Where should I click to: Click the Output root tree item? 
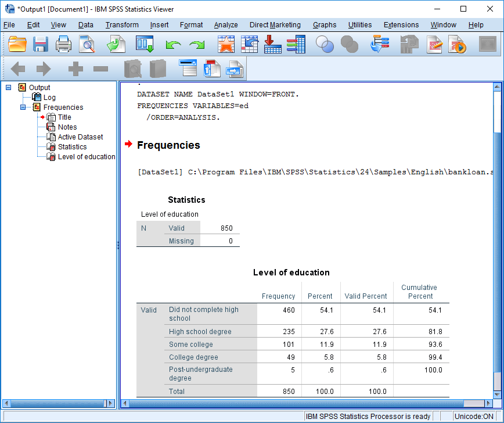click(x=39, y=88)
